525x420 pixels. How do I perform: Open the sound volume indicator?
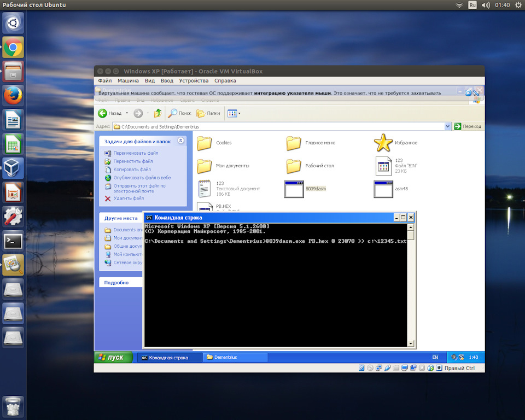point(486,5)
